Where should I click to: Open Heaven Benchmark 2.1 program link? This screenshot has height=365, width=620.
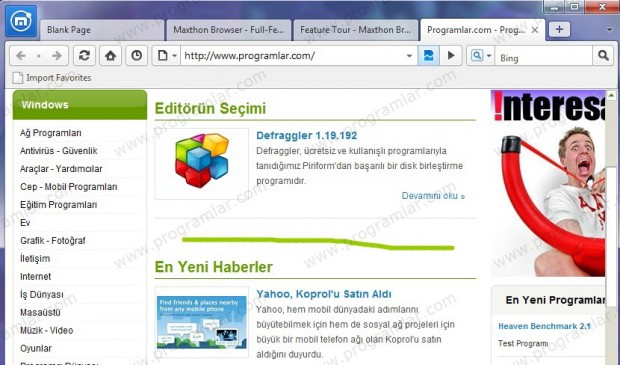click(544, 326)
